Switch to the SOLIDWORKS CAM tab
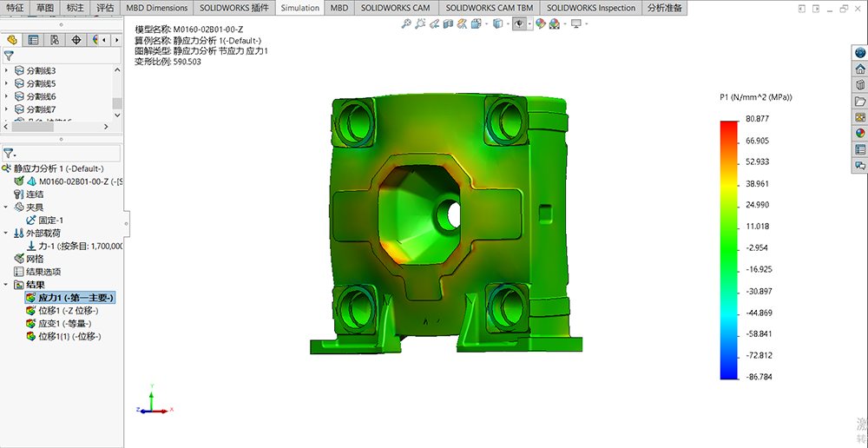Image resolution: width=868 pixels, height=448 pixels. 394,8
